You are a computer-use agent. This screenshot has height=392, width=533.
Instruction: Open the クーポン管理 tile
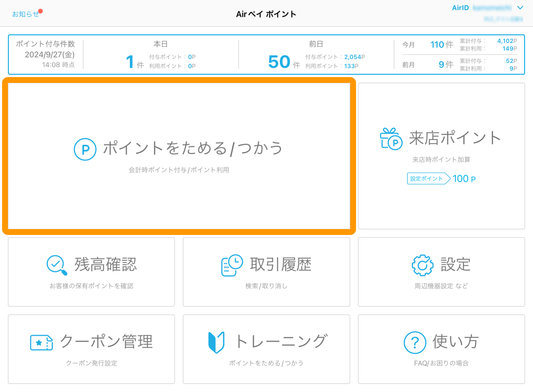point(92,349)
